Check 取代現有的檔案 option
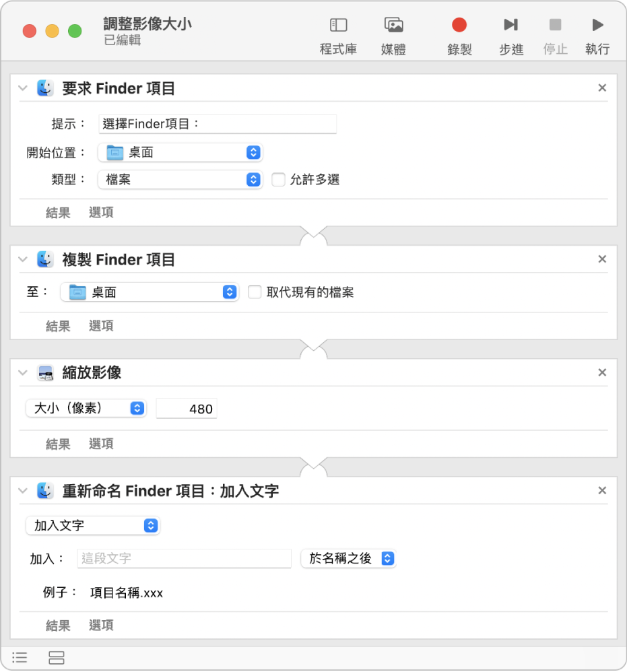Image resolution: width=627 pixels, height=672 pixels. pyautogui.click(x=255, y=292)
